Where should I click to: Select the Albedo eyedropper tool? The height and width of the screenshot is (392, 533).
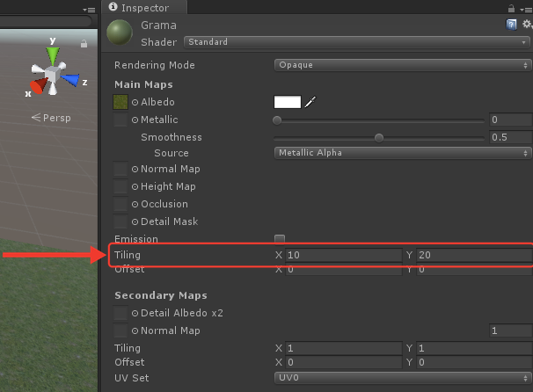tap(310, 102)
